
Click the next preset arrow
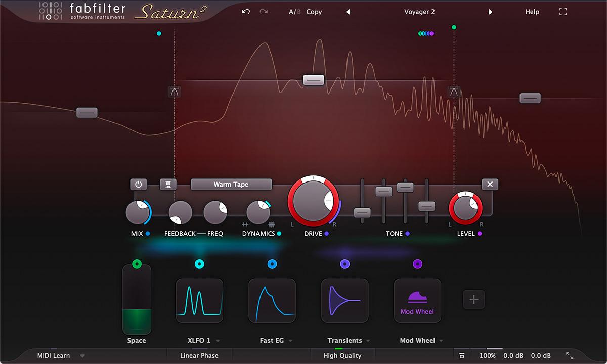[x=490, y=11]
